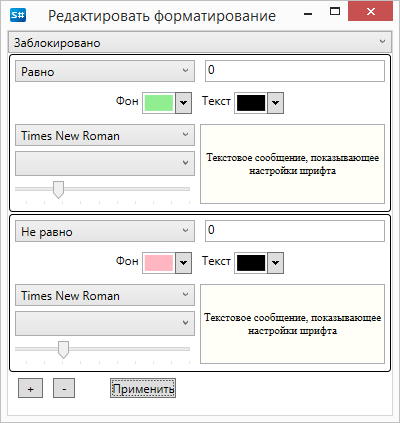Click the minus button to remove rule
The width and height of the screenshot is (400, 423).
[x=64, y=388]
